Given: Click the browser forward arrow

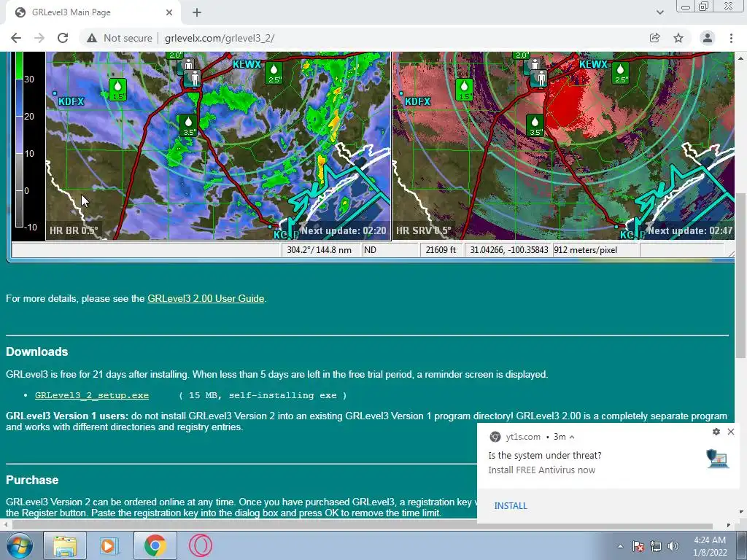Looking at the screenshot, I should (39, 38).
